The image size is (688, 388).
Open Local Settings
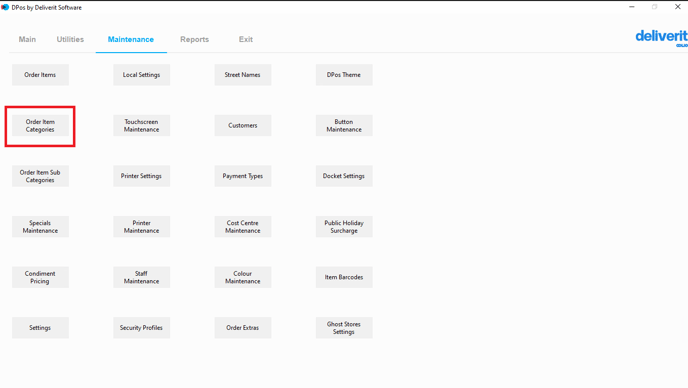click(142, 75)
